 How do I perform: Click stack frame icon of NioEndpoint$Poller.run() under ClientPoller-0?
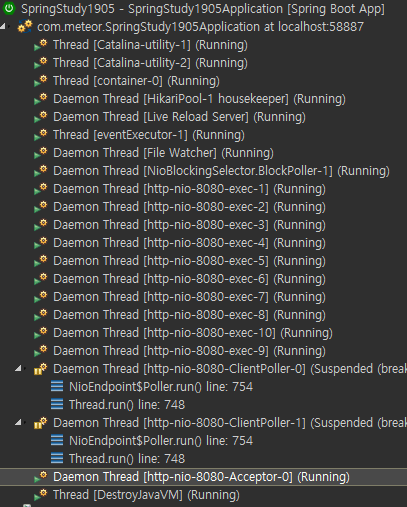coord(57,387)
